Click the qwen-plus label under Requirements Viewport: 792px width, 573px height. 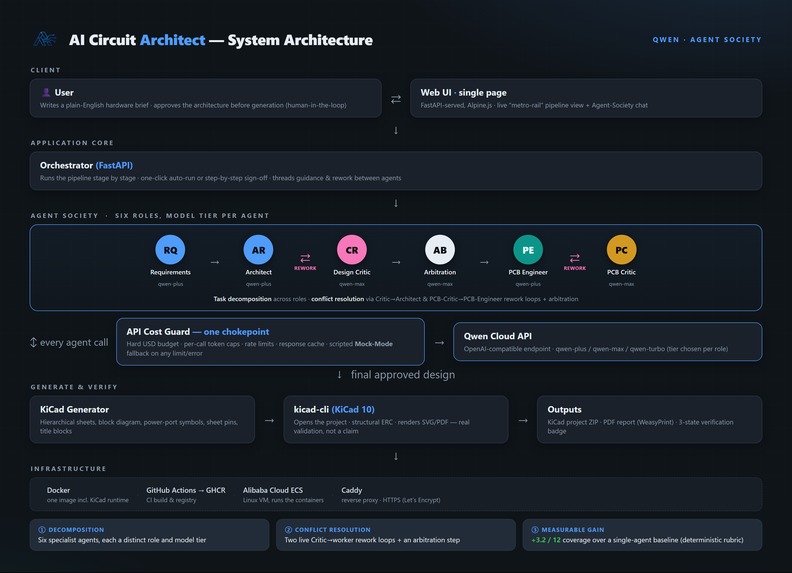click(170, 284)
